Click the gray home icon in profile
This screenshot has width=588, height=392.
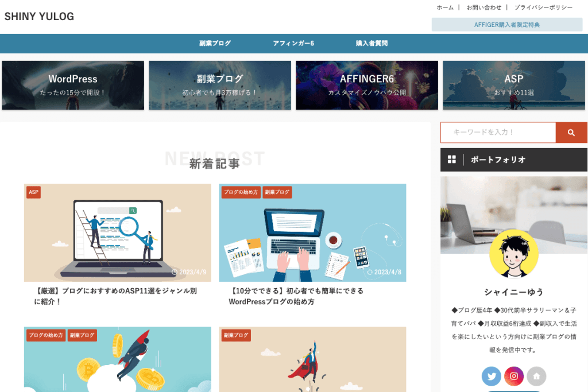click(x=536, y=377)
